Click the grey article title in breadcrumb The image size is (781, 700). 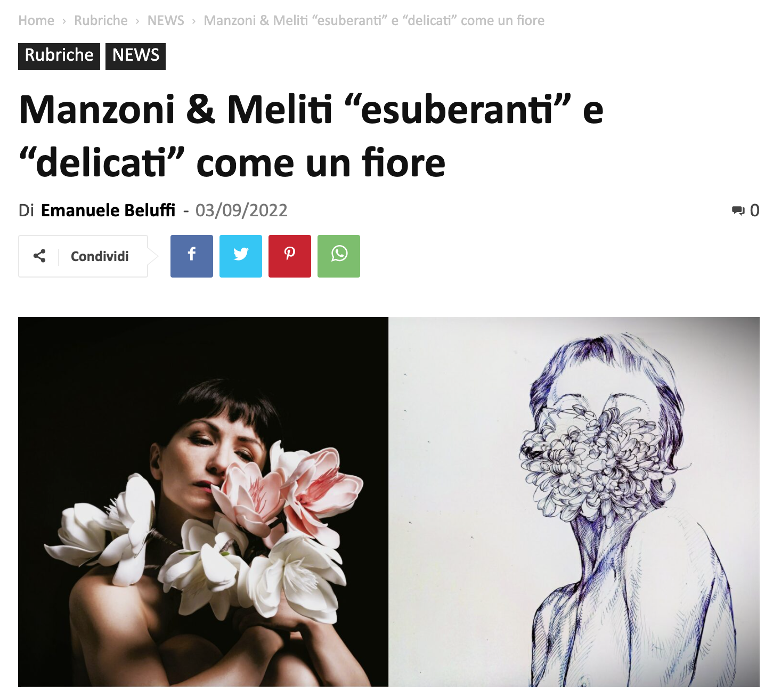(x=374, y=21)
